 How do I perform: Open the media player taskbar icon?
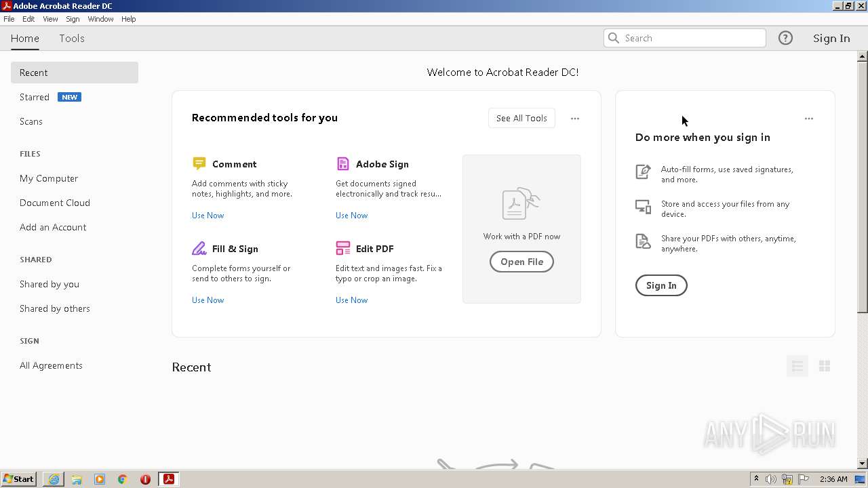tap(100, 479)
